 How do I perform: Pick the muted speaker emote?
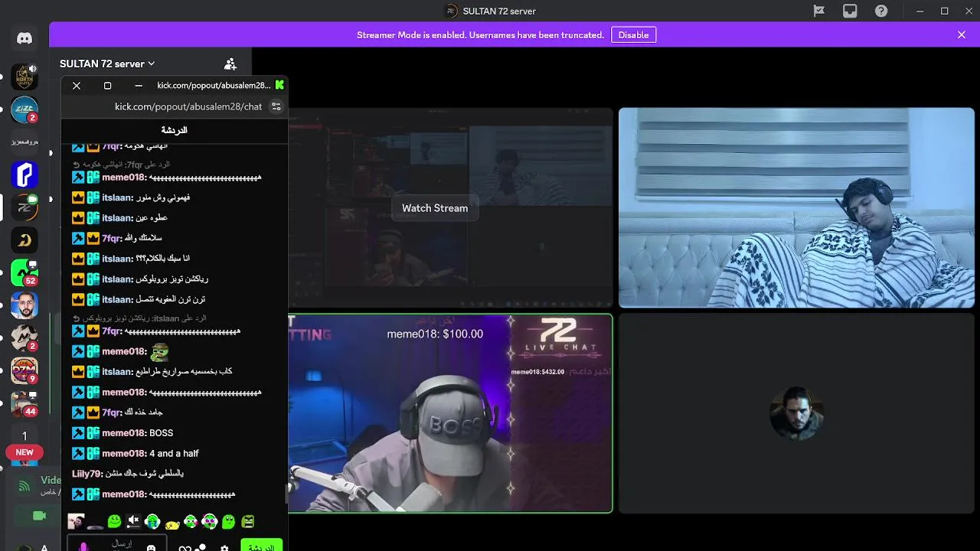(x=133, y=522)
